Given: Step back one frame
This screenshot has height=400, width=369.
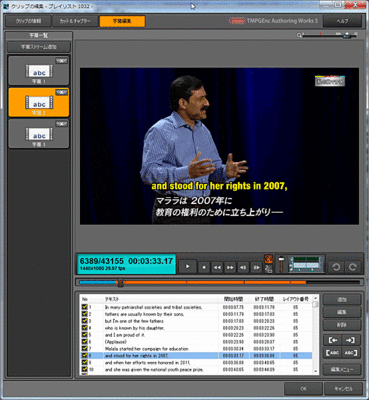Looking at the screenshot, I should (x=243, y=267).
